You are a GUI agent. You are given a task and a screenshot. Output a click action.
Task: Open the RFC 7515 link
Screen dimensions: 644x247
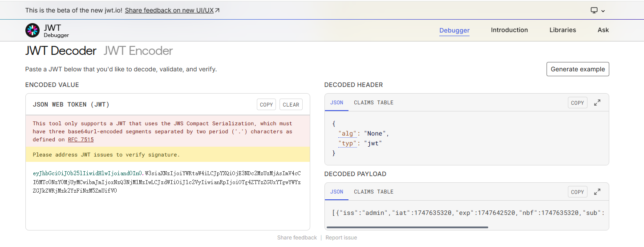tap(81, 140)
